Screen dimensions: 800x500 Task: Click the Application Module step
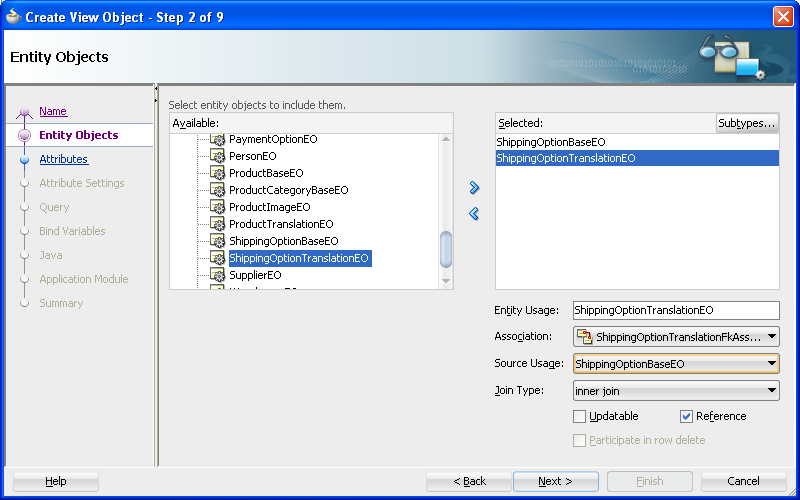pyautogui.click(x=84, y=279)
